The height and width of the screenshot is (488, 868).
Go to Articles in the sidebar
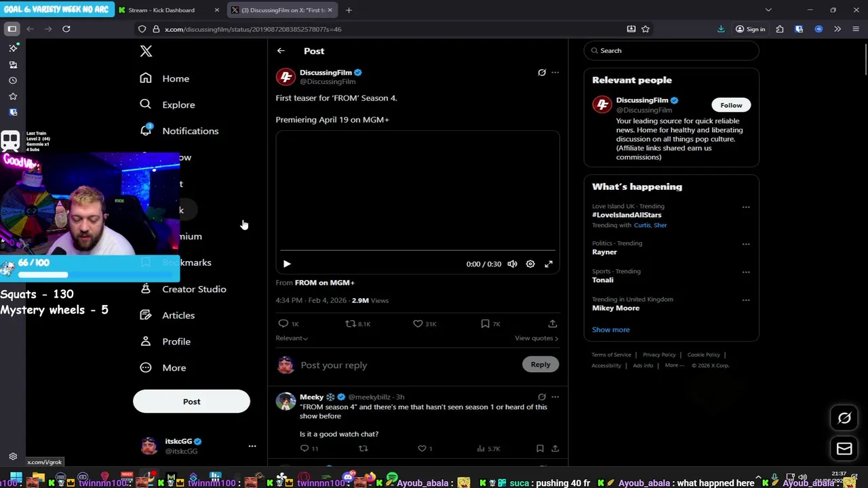[167, 315]
